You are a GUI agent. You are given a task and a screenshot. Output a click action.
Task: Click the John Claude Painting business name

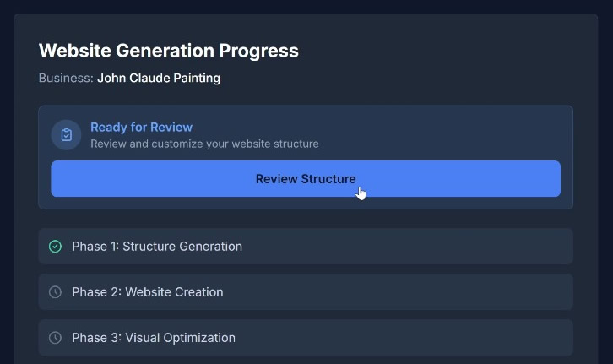coord(159,79)
